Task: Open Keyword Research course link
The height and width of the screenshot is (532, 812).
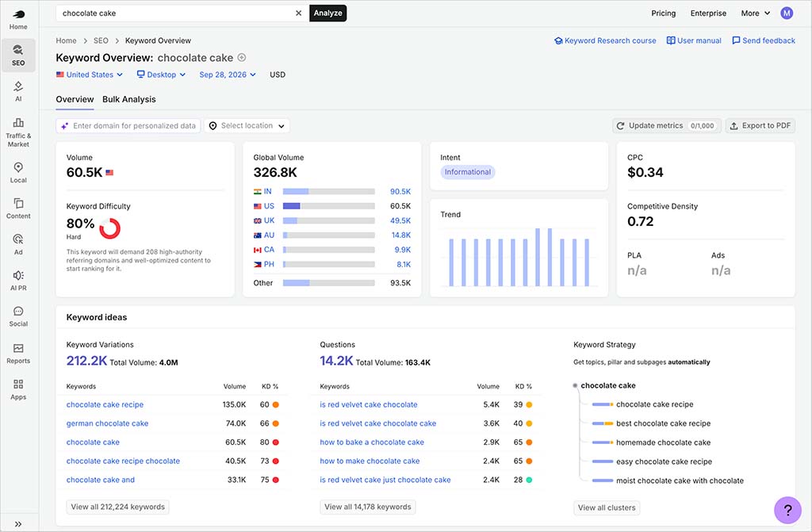Action: coord(605,40)
